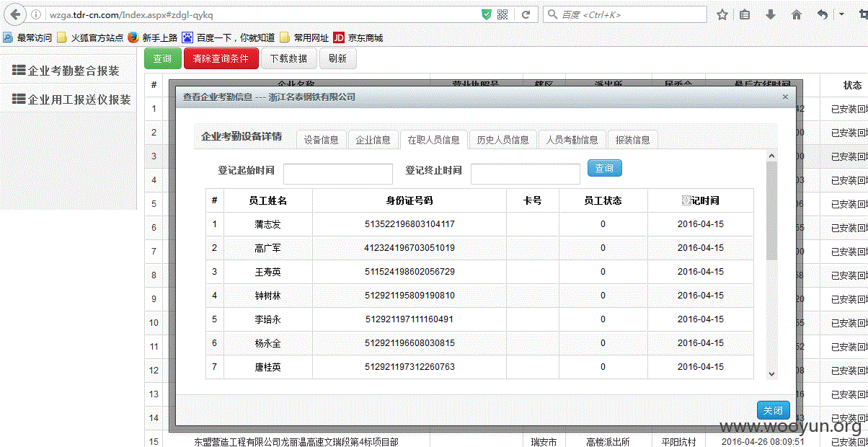Open the 京东商城 JD bookmark

pos(358,37)
